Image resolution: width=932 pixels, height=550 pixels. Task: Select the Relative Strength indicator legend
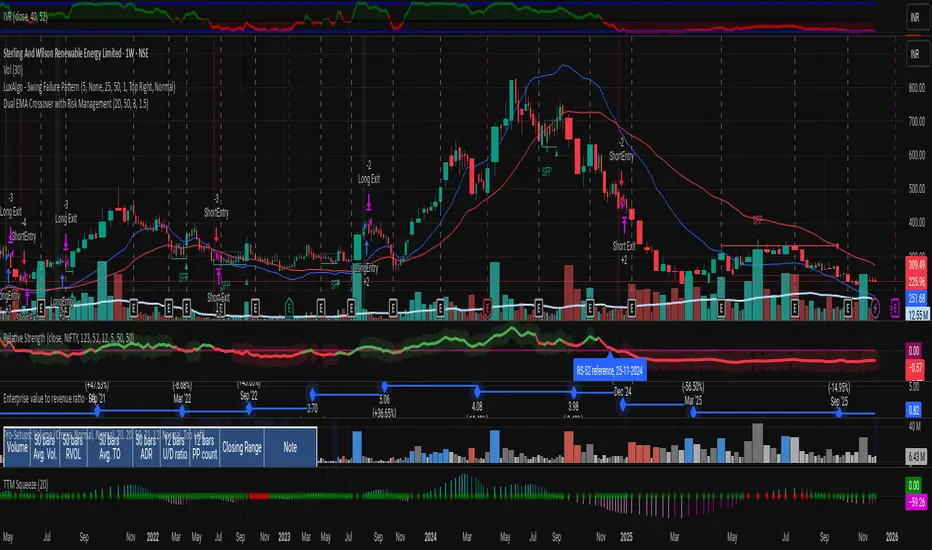(68, 338)
